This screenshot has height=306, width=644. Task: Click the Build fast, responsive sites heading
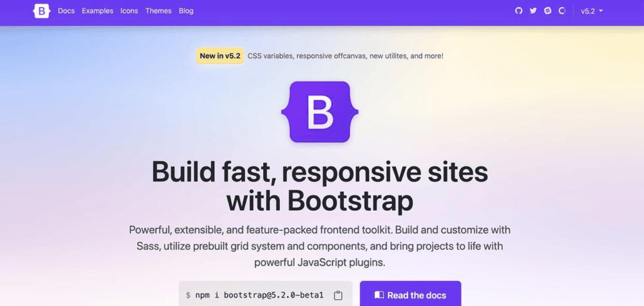point(320,186)
